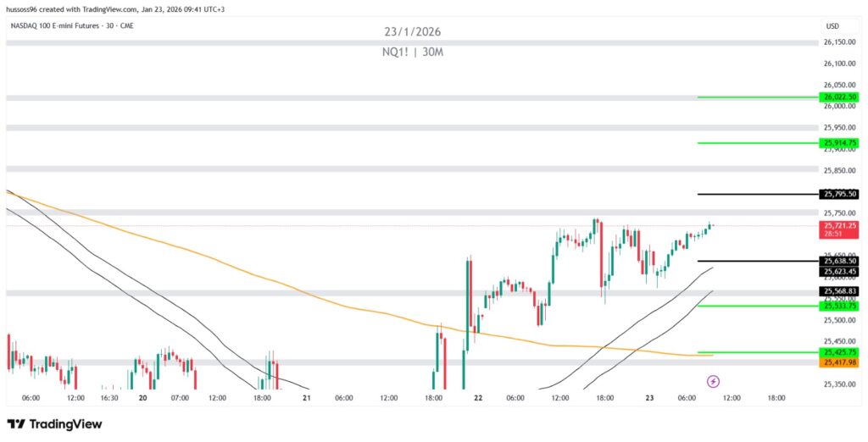Click the black 25,568.83 price label
This screenshot has width=868, height=442.
(x=839, y=291)
